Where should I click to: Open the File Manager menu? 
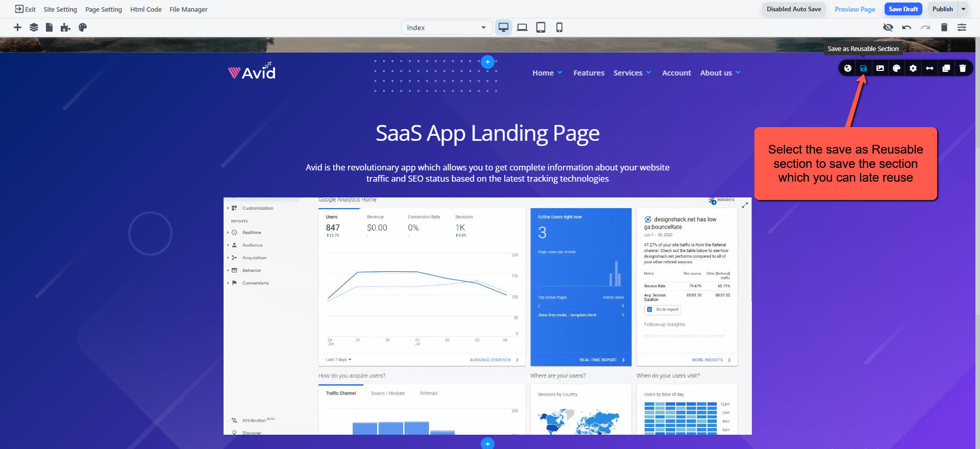188,9
